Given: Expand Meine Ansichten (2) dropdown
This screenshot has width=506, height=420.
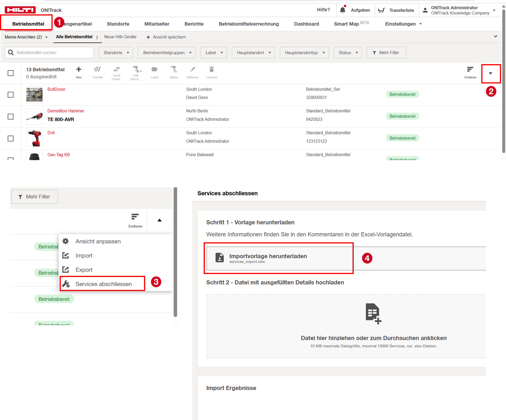Looking at the screenshot, I should 26,37.
